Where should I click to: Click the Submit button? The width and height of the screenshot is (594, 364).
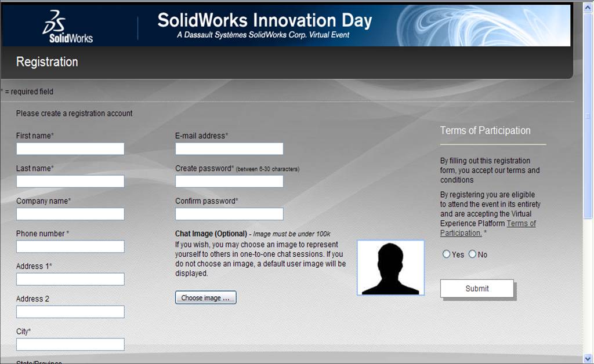click(x=477, y=288)
